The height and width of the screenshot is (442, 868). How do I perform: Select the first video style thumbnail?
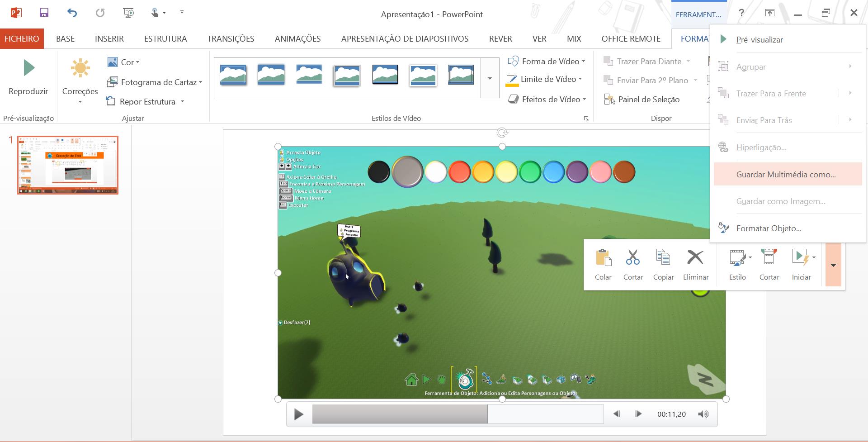233,75
